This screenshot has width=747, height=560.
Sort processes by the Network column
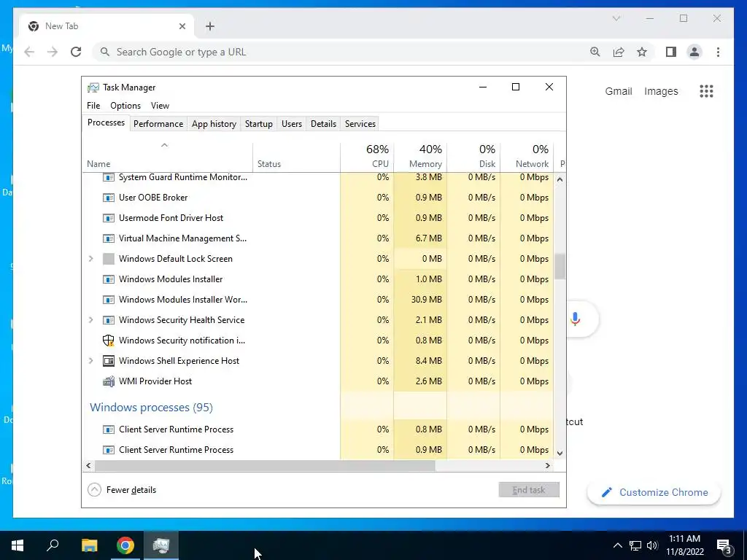[527, 156]
